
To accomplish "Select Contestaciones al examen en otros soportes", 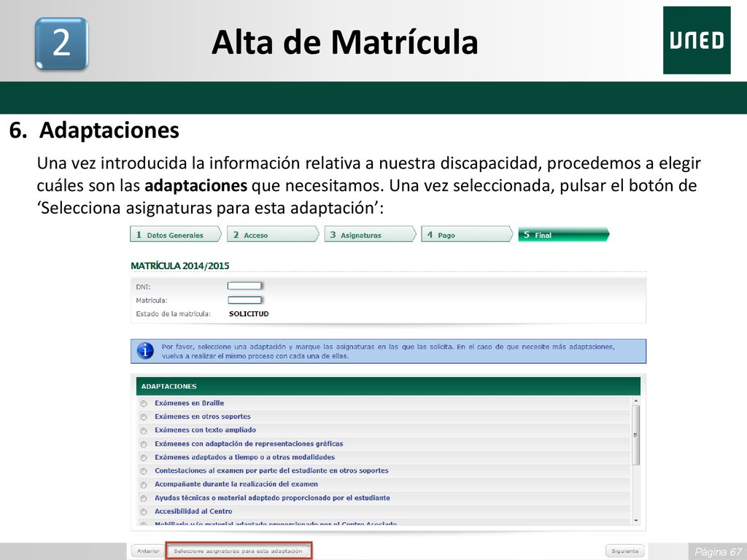I will 144,472.
